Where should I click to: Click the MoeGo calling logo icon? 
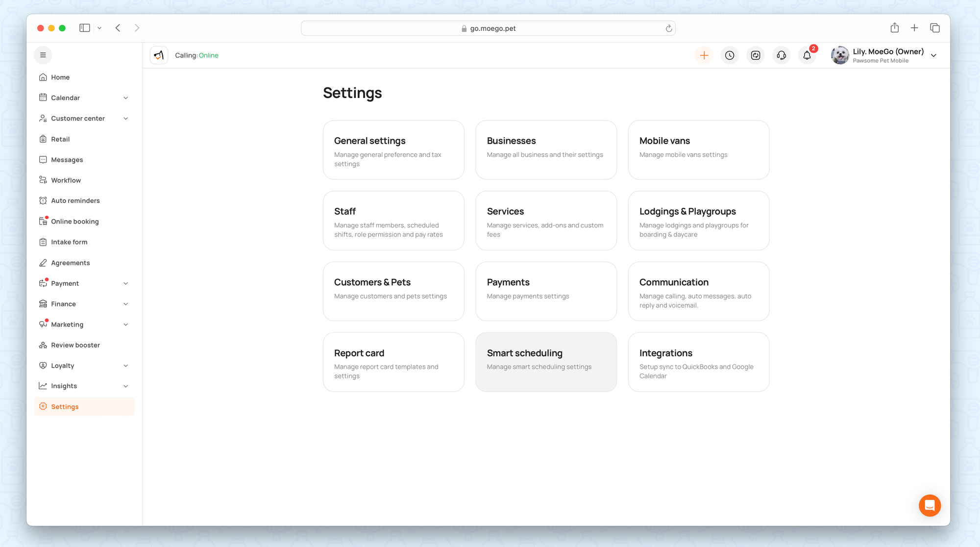[159, 55]
